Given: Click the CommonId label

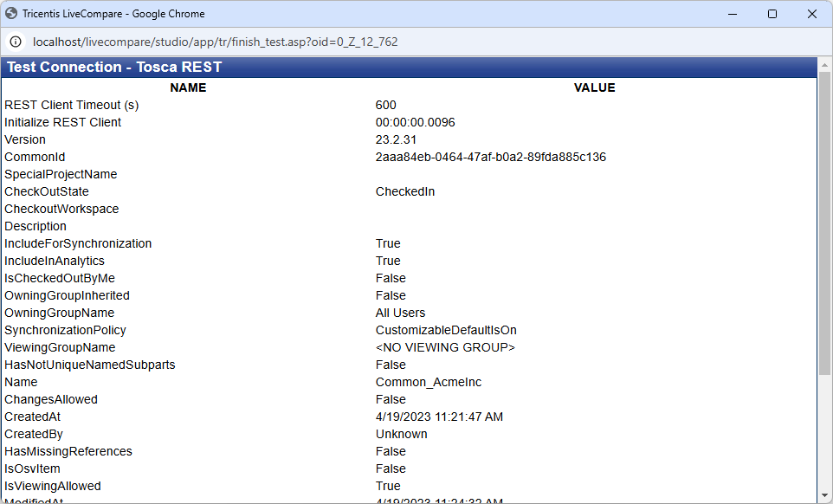Looking at the screenshot, I should [x=35, y=158].
